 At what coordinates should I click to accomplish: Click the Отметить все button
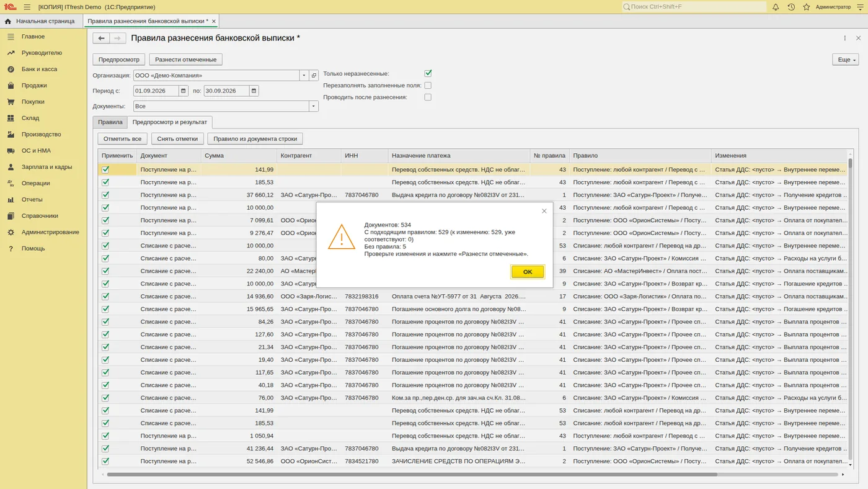(123, 139)
